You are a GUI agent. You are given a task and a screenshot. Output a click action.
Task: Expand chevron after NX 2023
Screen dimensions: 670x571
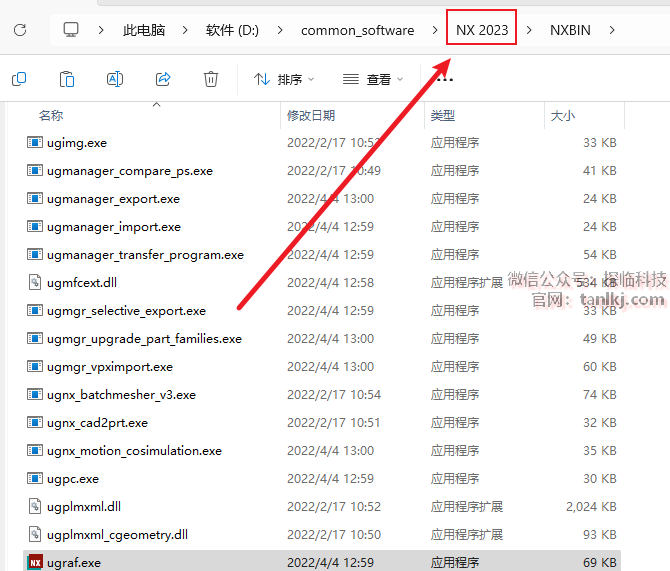529,30
